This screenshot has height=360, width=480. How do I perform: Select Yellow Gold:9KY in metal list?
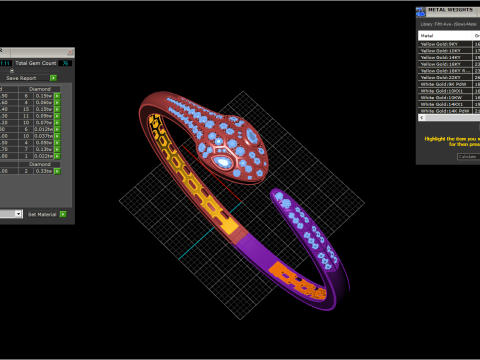click(x=445, y=44)
